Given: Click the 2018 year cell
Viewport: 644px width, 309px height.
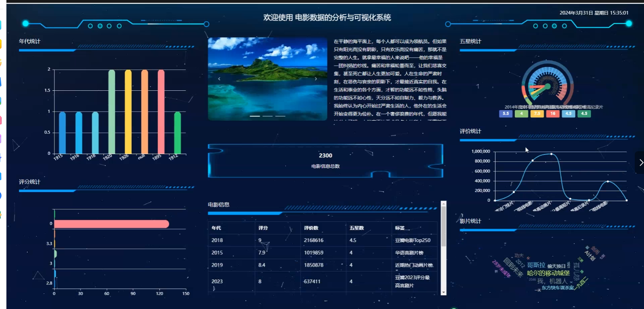Looking at the screenshot, I should [217, 240].
